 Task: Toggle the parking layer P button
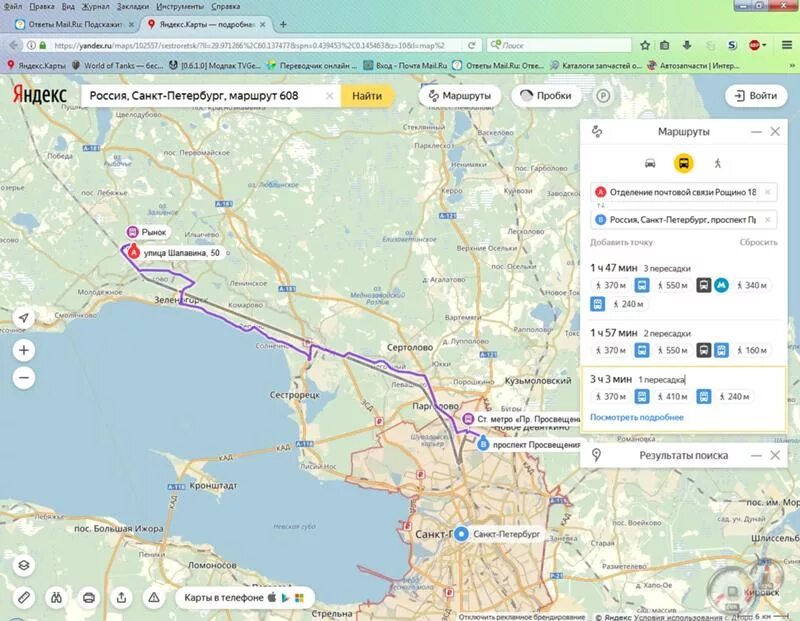tap(603, 96)
